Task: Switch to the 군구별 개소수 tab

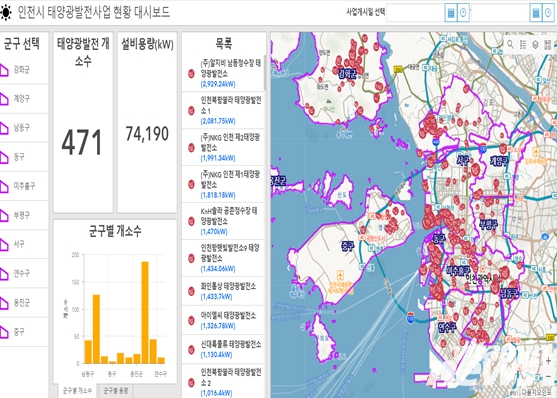Action: point(77,391)
